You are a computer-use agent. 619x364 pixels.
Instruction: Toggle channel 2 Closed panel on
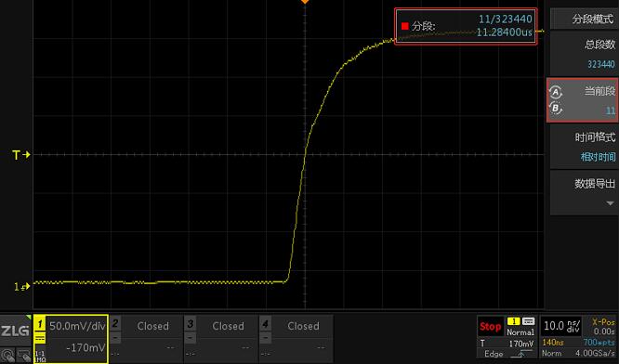pos(147,338)
